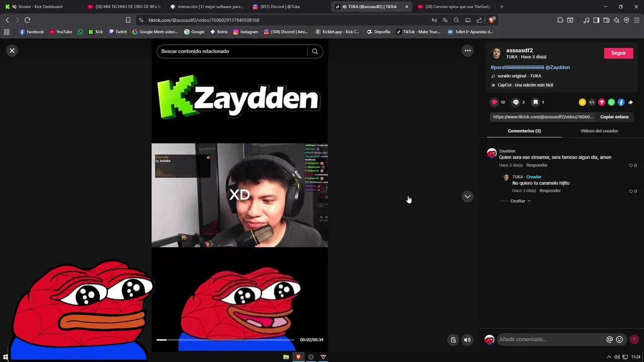Share this page via address bar share icon
Screen dimensions: 644x362
(479, 20)
